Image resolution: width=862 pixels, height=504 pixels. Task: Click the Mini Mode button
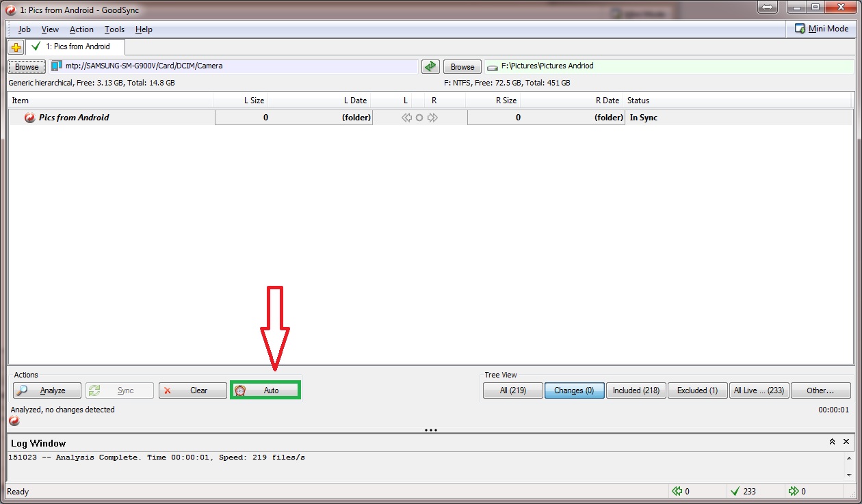[x=822, y=29]
